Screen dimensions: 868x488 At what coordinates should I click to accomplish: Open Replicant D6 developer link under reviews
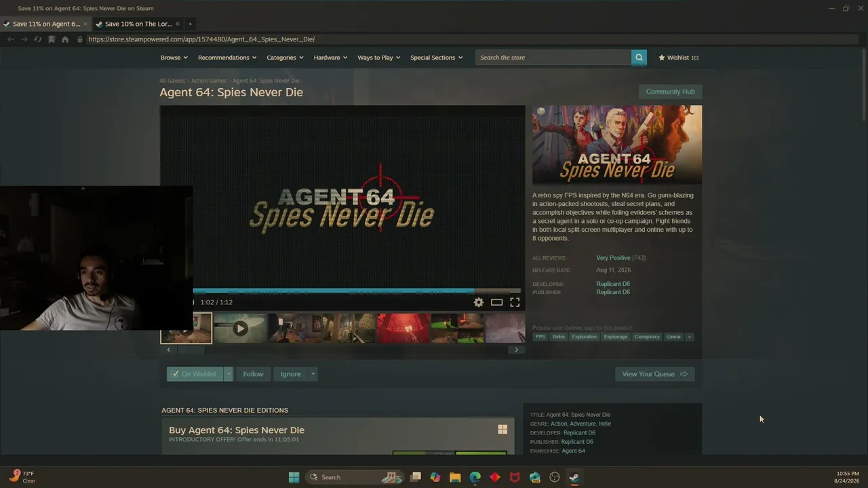[x=613, y=284]
